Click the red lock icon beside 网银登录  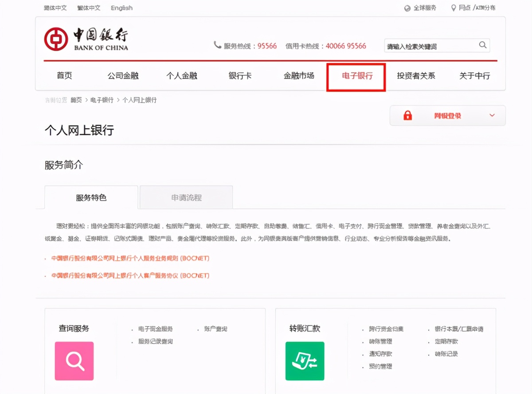coord(408,115)
